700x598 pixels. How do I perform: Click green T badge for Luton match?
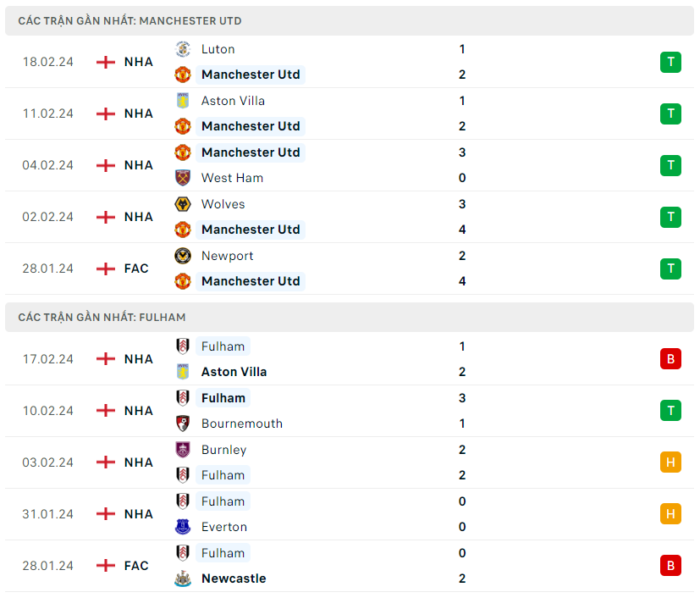click(670, 62)
